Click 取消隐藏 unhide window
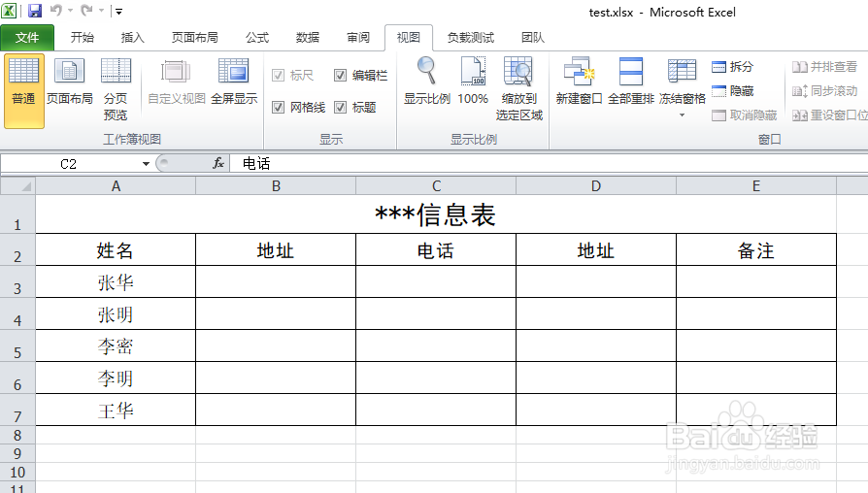 pos(745,115)
